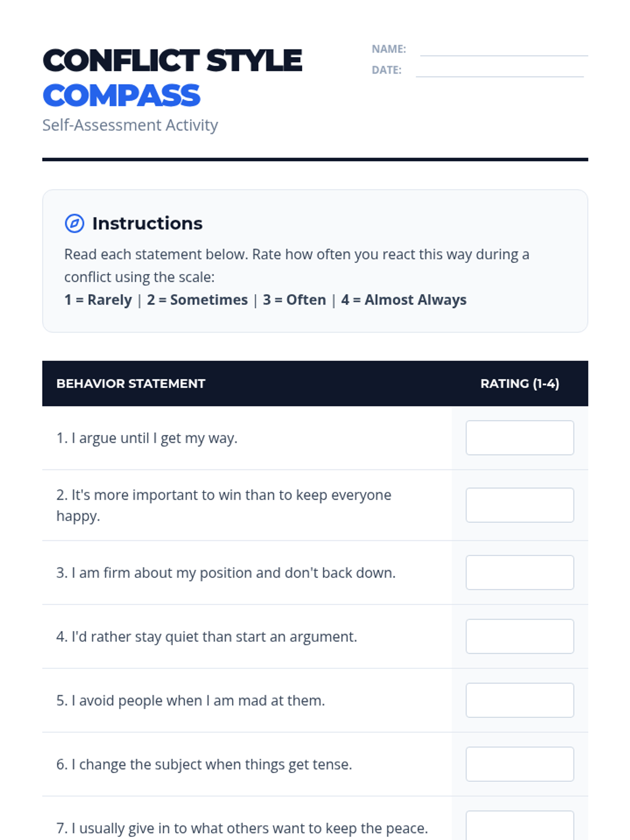Click the "1 = Rarely" scale label
The width and height of the screenshot is (630, 840).
point(98,300)
